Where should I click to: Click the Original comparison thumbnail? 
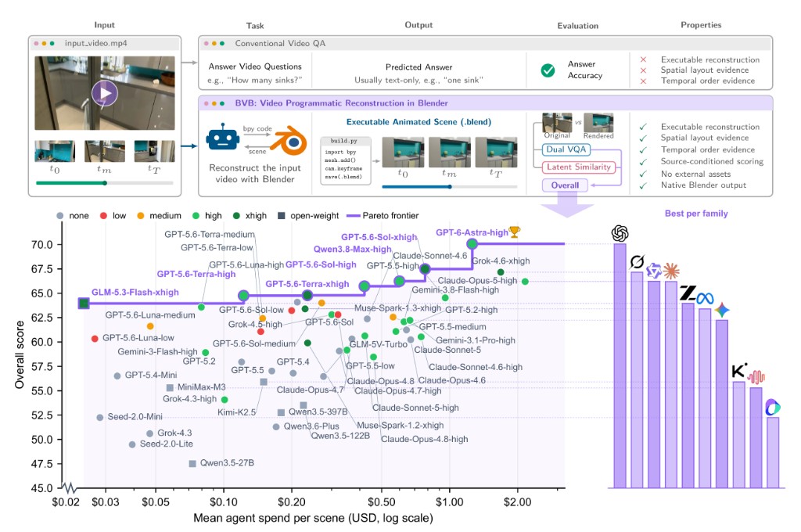point(557,123)
